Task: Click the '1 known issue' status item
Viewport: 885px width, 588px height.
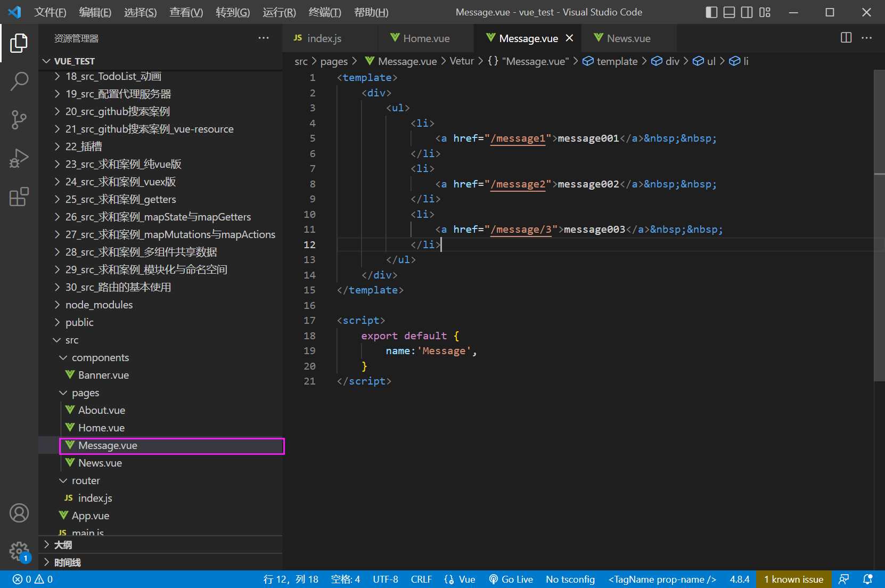Action: point(793,579)
